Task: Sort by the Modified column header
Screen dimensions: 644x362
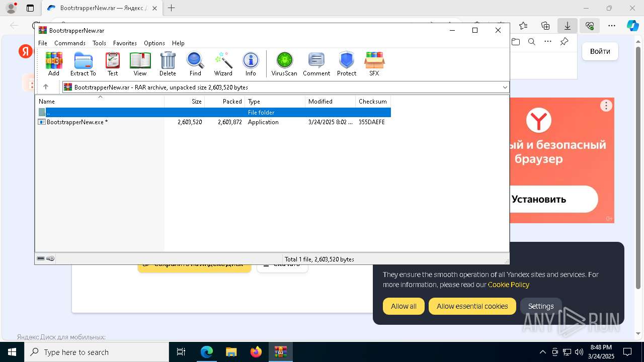Action: (331, 101)
